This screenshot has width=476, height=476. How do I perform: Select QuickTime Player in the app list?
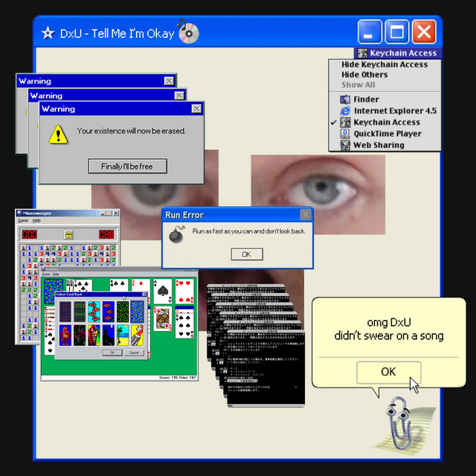(x=387, y=134)
